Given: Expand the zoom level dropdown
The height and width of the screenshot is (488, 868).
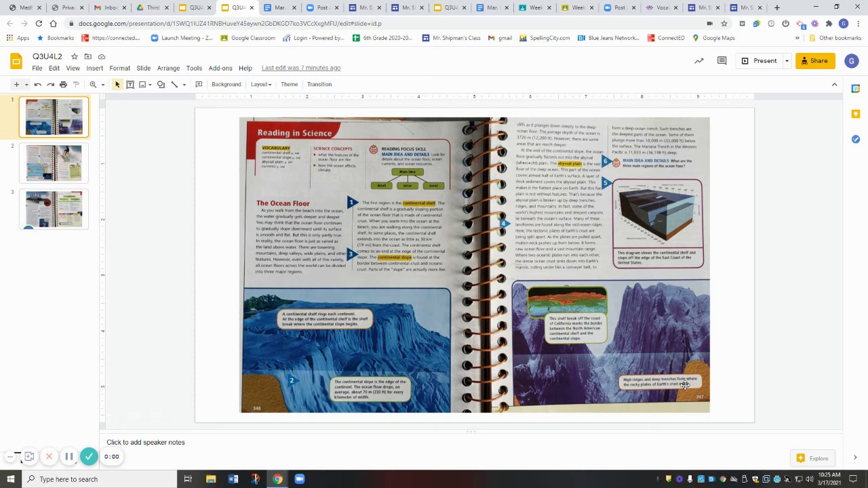Looking at the screenshot, I should (103, 85).
